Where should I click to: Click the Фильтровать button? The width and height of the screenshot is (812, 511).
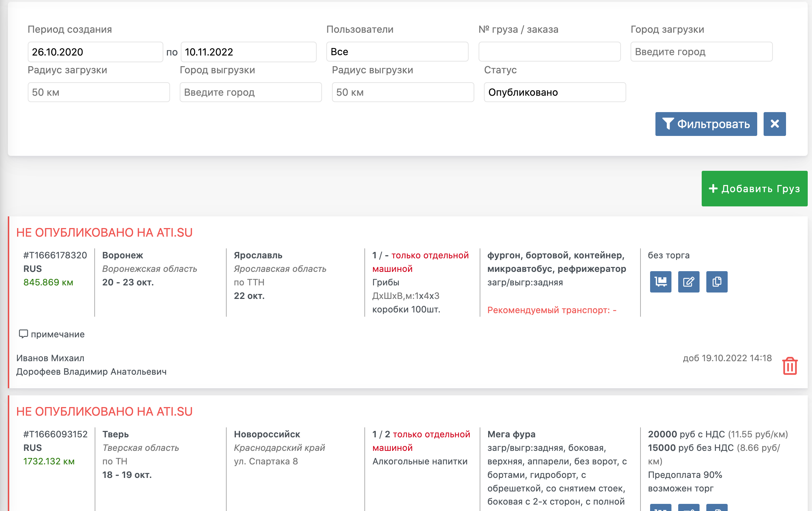coord(706,124)
